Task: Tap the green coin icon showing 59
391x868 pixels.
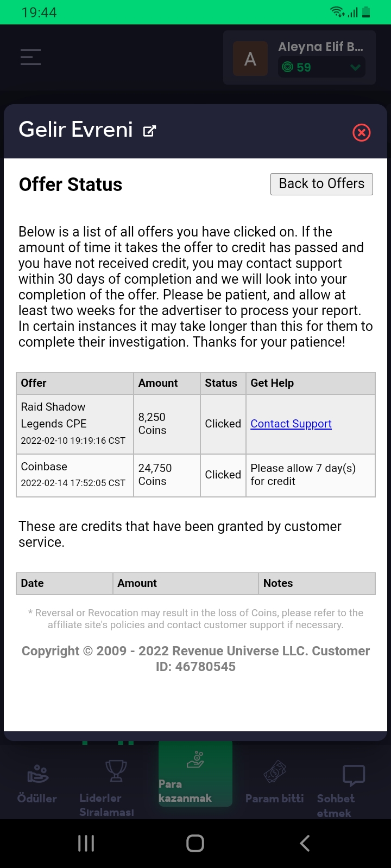Action: [288, 67]
